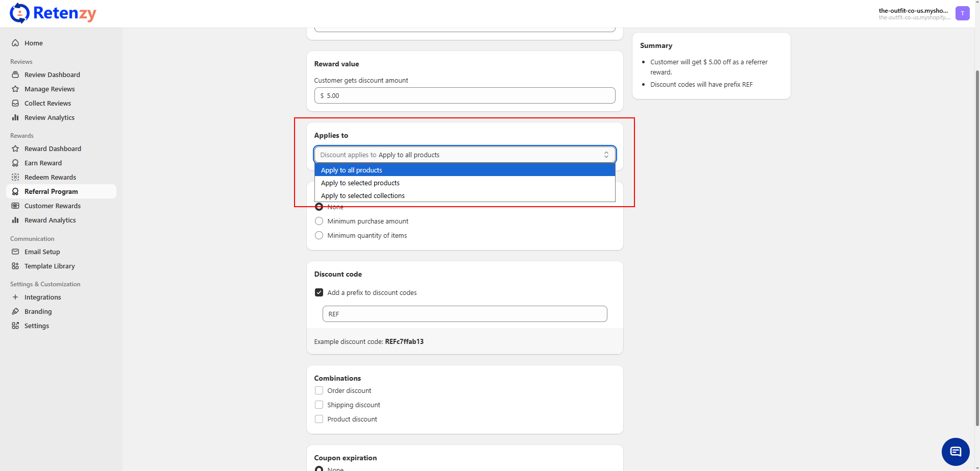Click the Manage Reviews star icon
This screenshot has width=980, height=471.
[x=15, y=89]
